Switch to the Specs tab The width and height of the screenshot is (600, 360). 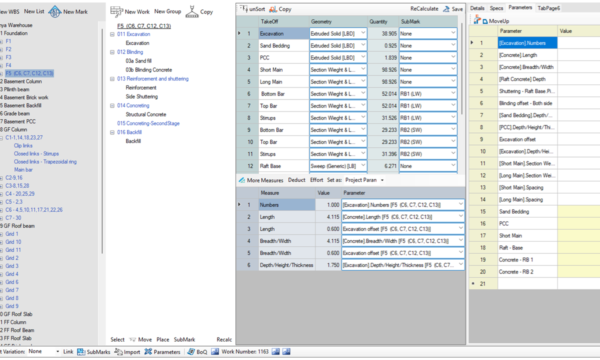click(x=496, y=8)
